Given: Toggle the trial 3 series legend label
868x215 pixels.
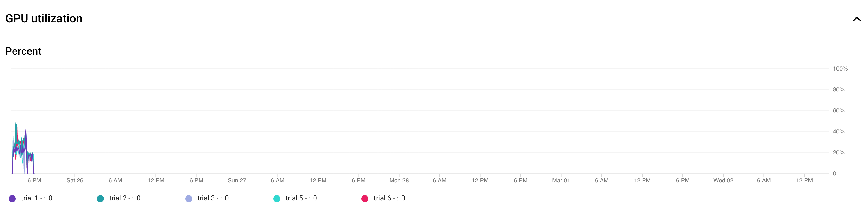Looking at the screenshot, I should 213,198.
